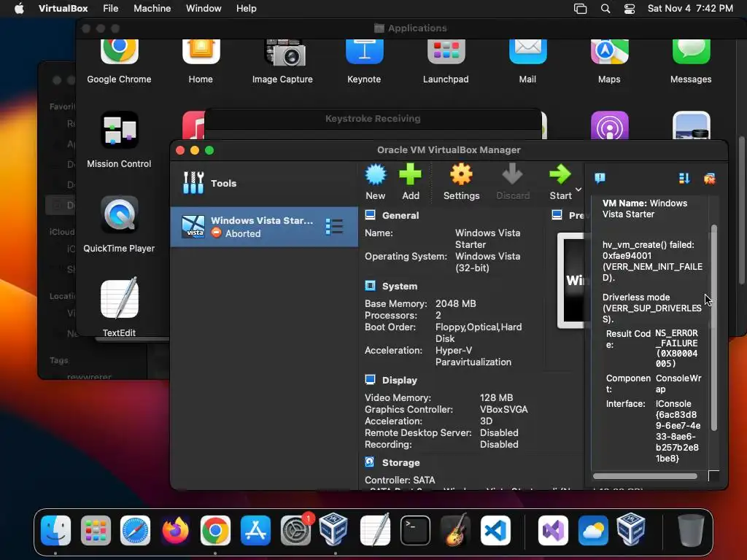Click the Preview section monitor icon
Image resolution: width=747 pixels, height=560 pixels.
click(x=557, y=215)
